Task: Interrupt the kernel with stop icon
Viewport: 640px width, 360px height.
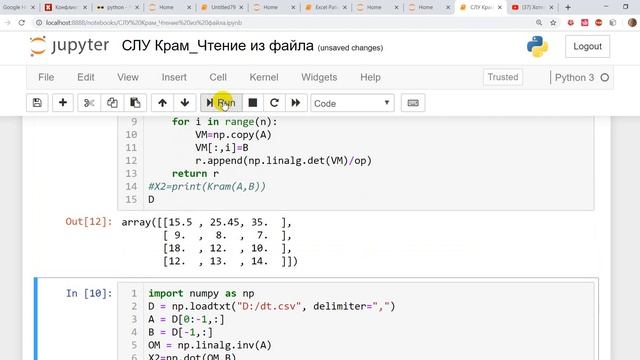Action: point(253,103)
